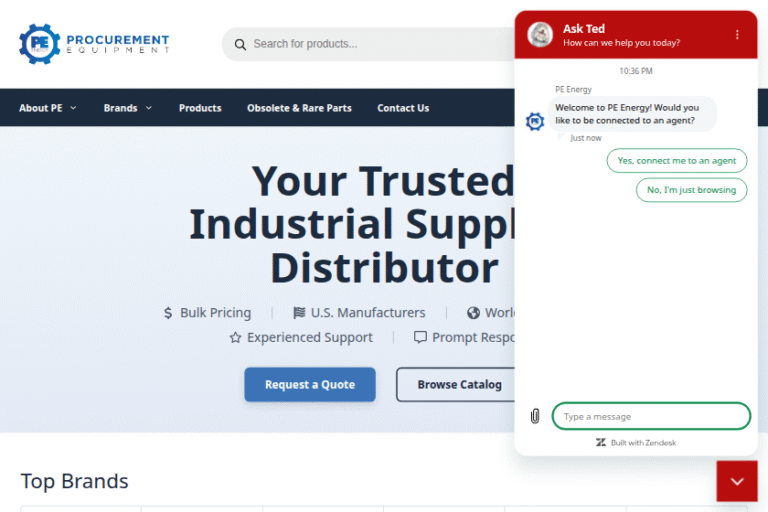This screenshot has width=768, height=512.
Task: Click the paperclip attach file icon
Action: [535, 416]
